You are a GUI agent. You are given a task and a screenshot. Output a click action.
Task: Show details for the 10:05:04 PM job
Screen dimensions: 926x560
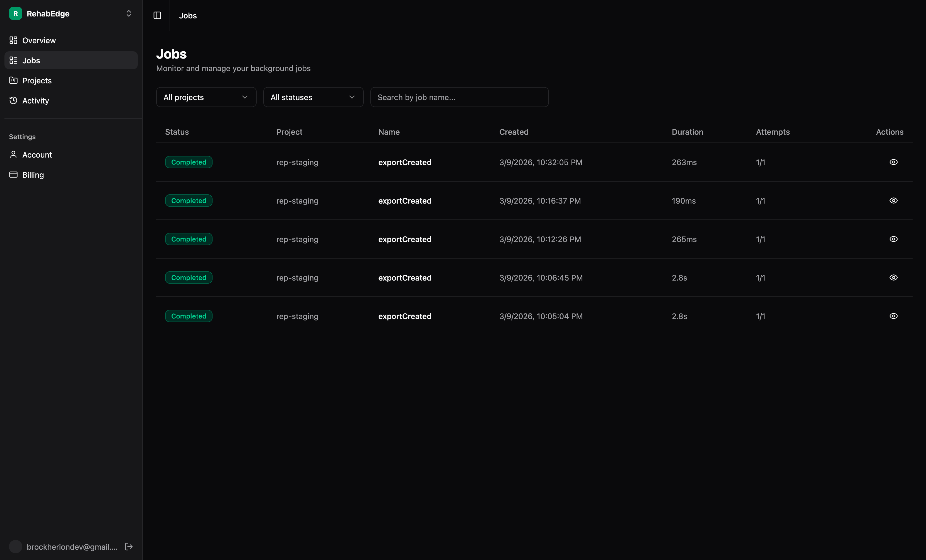tap(893, 316)
